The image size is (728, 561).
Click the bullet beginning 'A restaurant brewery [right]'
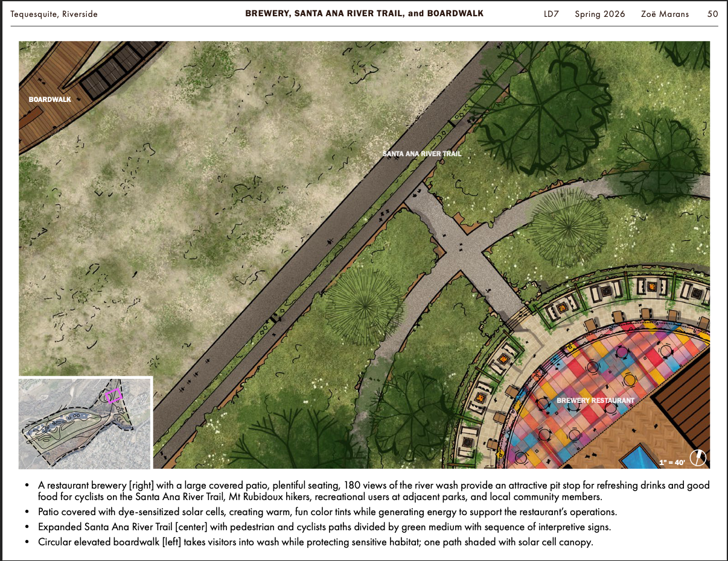pyautogui.click(x=374, y=491)
